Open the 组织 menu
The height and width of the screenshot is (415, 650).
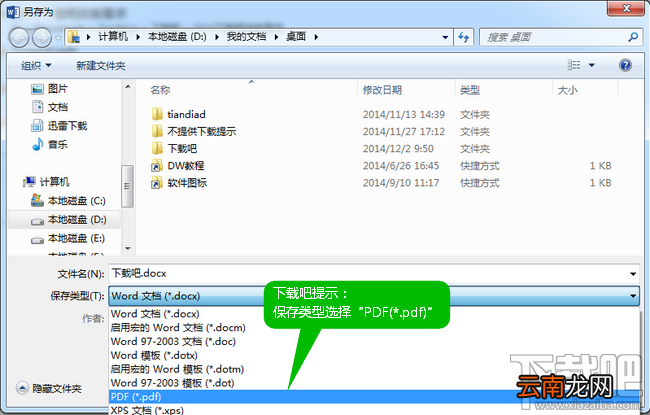coord(36,66)
